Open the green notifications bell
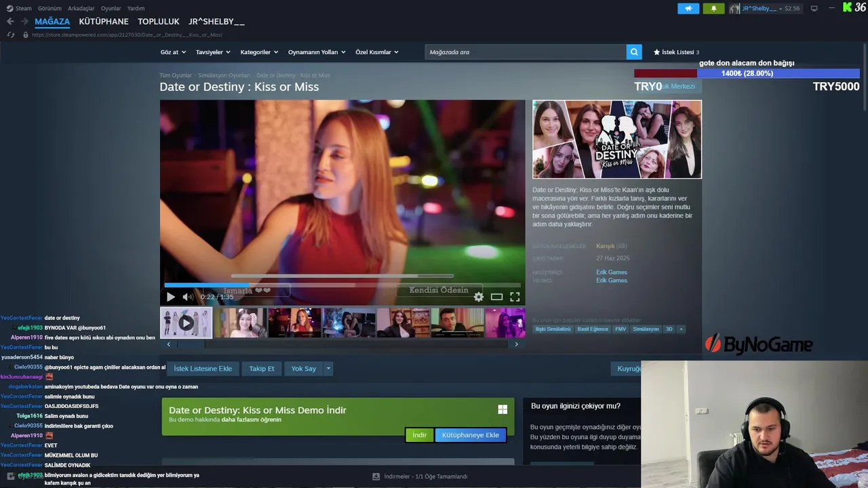868x488 pixels. 713,8
